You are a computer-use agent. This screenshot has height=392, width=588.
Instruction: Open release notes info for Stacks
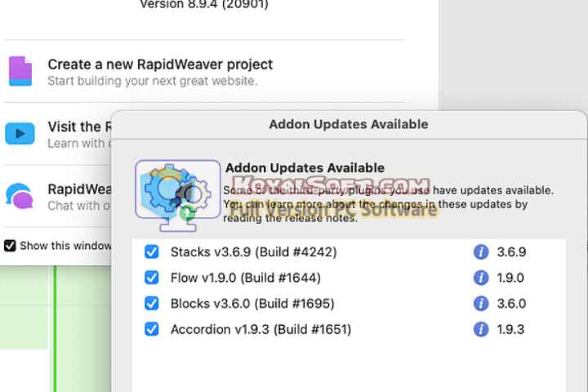[x=481, y=252]
